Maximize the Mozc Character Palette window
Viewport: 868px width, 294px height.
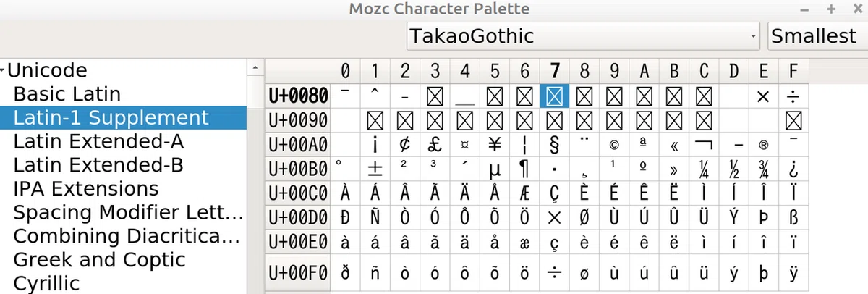coord(831,9)
